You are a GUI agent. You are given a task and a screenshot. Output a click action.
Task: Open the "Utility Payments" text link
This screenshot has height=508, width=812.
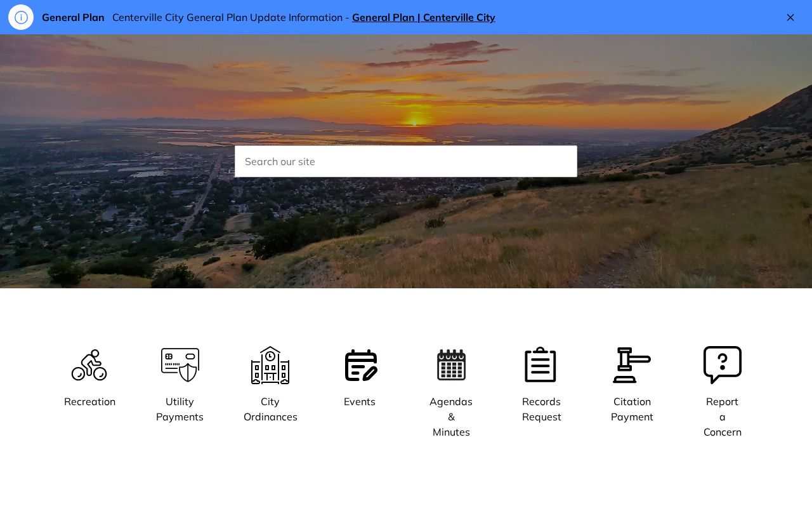pos(180,410)
